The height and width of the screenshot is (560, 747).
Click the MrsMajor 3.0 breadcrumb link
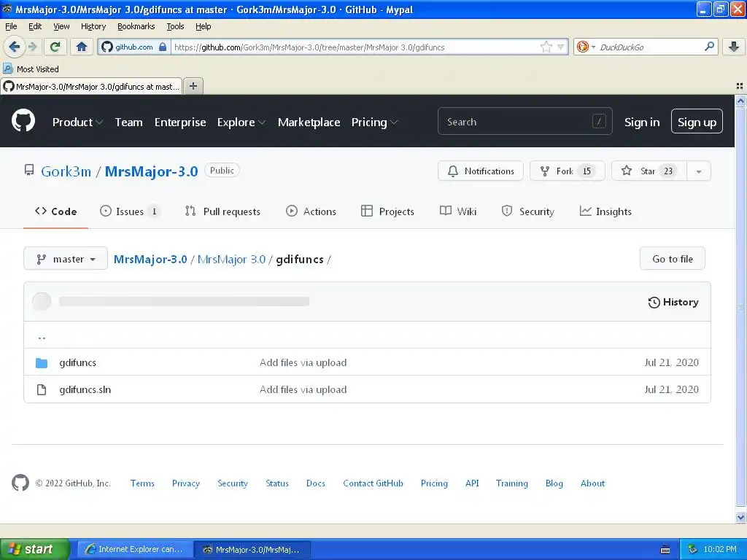pyautogui.click(x=231, y=259)
